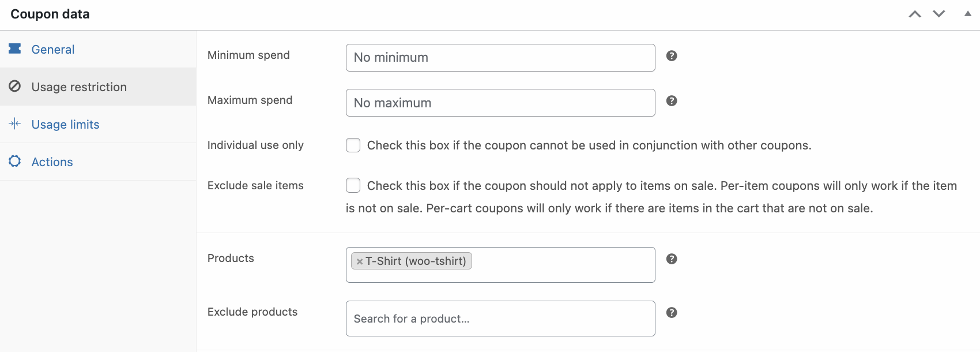This screenshot has width=980, height=352.
Task: Remove the T-Shirt product tag
Action: coord(359,261)
